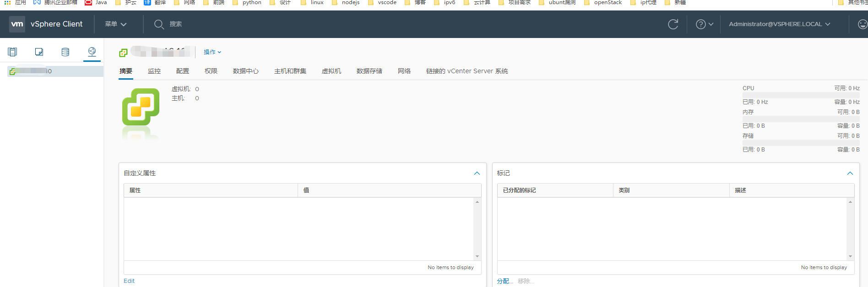The image size is (868, 287).
Task: Switch to the 数据存储 tab
Action: (369, 71)
